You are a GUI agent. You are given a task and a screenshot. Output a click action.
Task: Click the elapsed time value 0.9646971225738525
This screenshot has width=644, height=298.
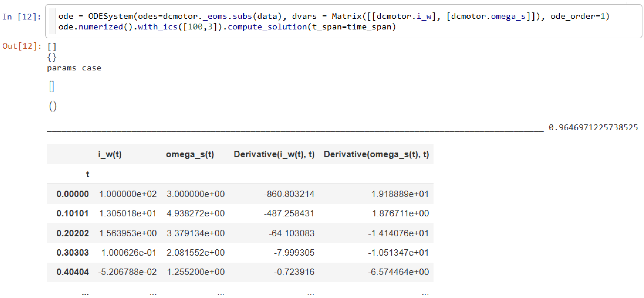coord(593,128)
